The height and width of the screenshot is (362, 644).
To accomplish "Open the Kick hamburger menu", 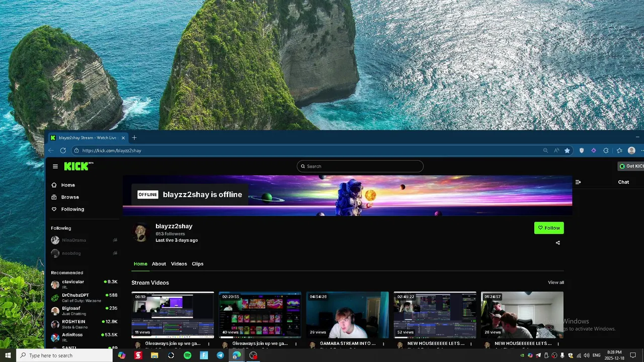I will point(55,166).
